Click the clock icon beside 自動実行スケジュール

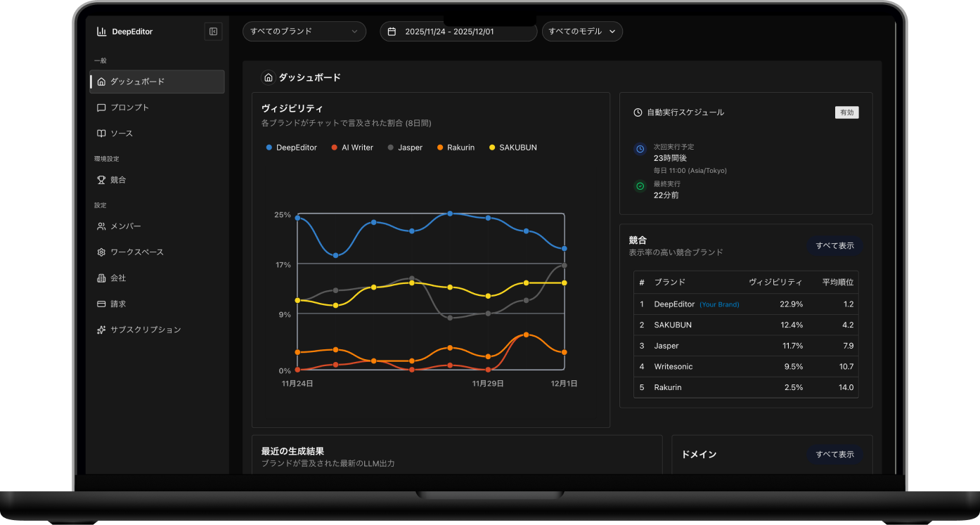(638, 112)
